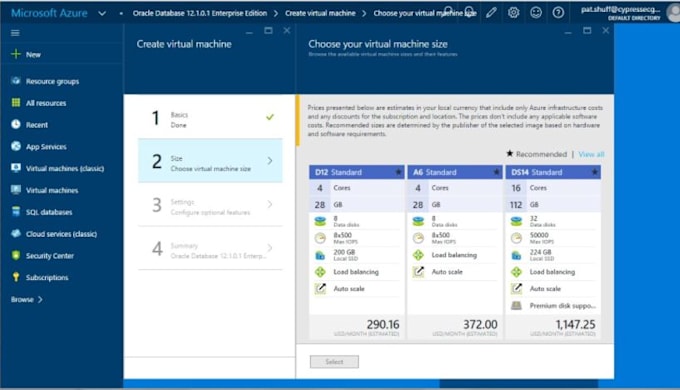Click 'Security Center' label in sidebar
The height and width of the screenshot is (390, 680).
pos(50,256)
